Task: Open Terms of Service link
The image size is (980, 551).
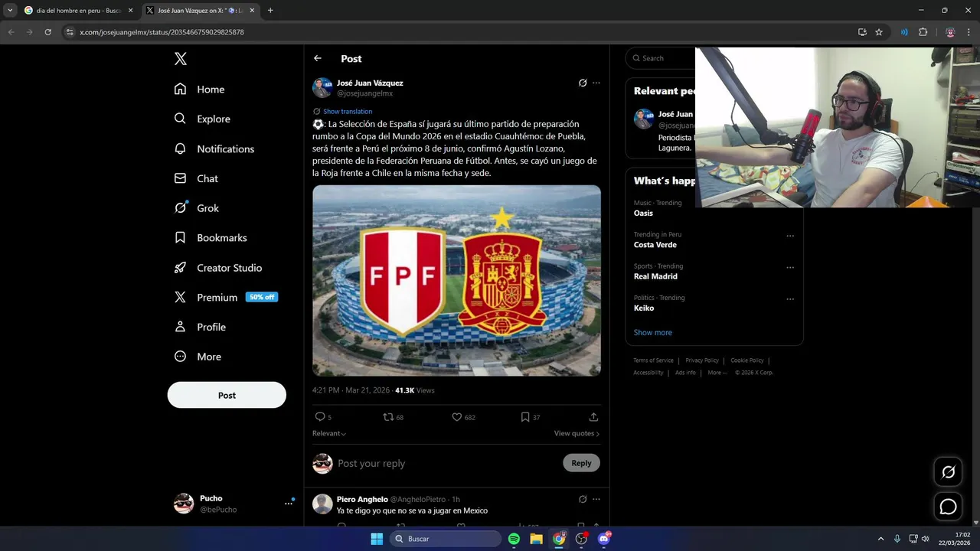Action: pos(653,360)
